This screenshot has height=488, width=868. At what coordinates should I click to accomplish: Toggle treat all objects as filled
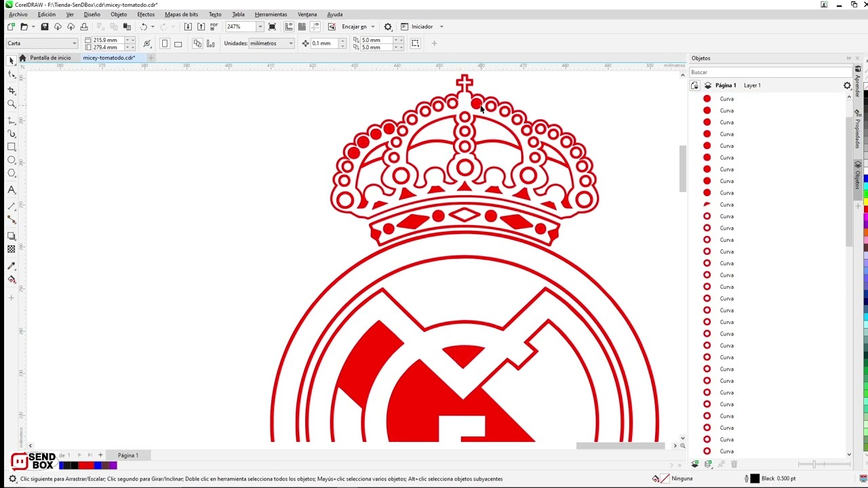coord(415,43)
